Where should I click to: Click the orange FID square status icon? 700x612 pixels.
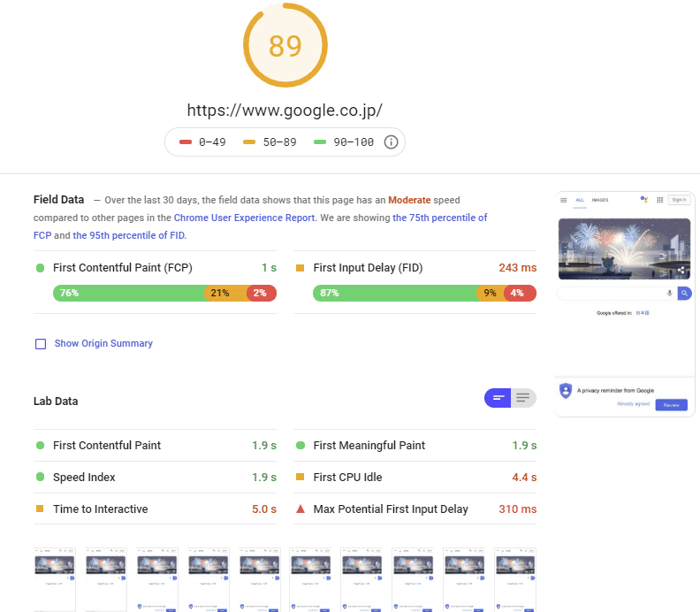(x=300, y=268)
